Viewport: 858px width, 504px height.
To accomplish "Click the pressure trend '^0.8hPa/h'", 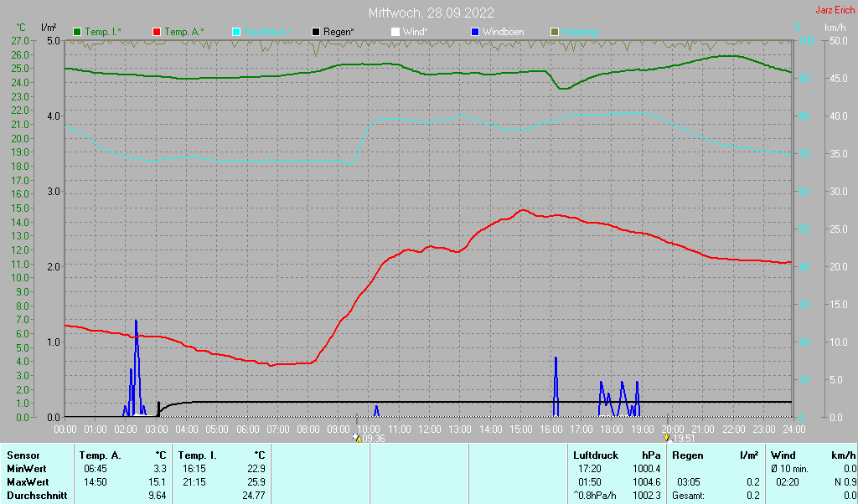I will 596,496.
